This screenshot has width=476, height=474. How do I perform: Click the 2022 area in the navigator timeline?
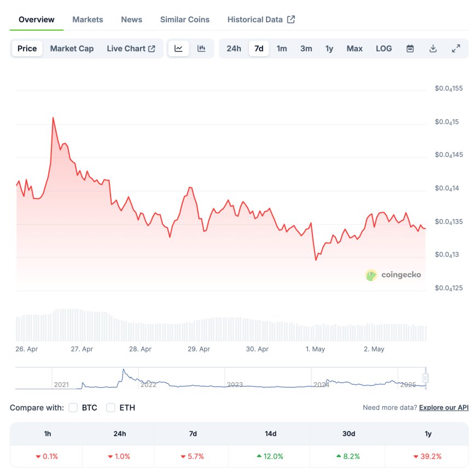pos(148,384)
